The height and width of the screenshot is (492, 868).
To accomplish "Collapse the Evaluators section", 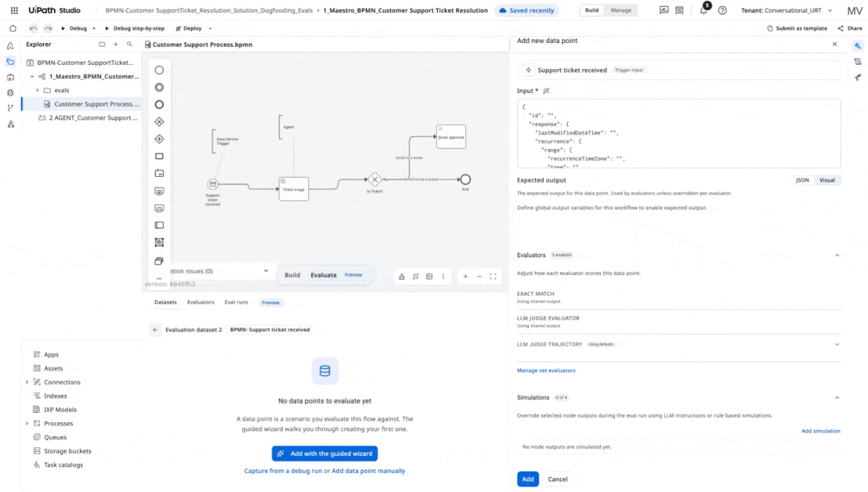I will pos(837,255).
